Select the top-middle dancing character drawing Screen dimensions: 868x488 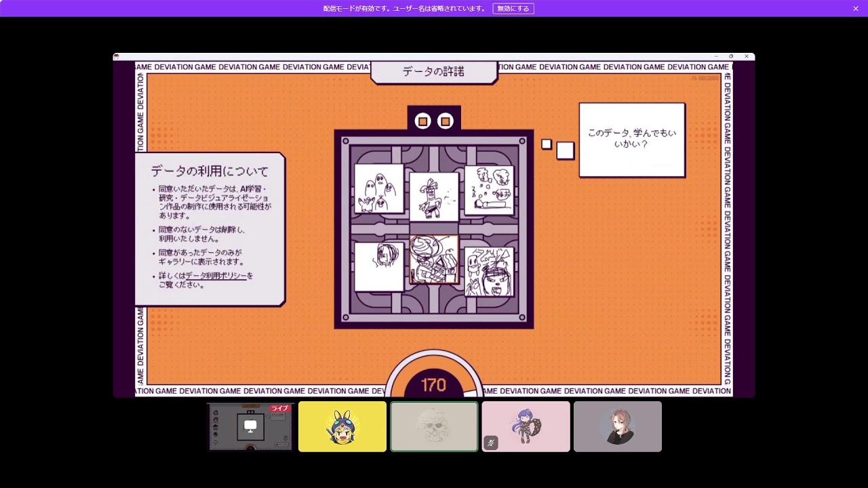coord(434,197)
